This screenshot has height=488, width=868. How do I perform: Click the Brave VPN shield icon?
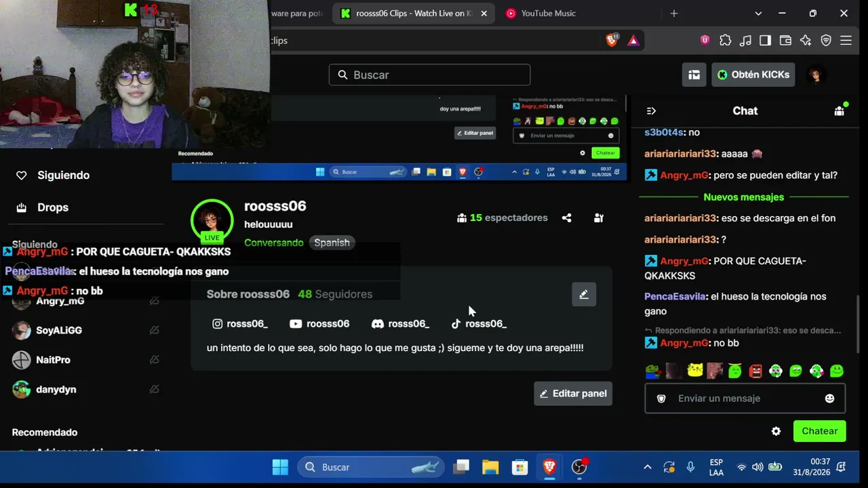pyautogui.click(x=826, y=41)
